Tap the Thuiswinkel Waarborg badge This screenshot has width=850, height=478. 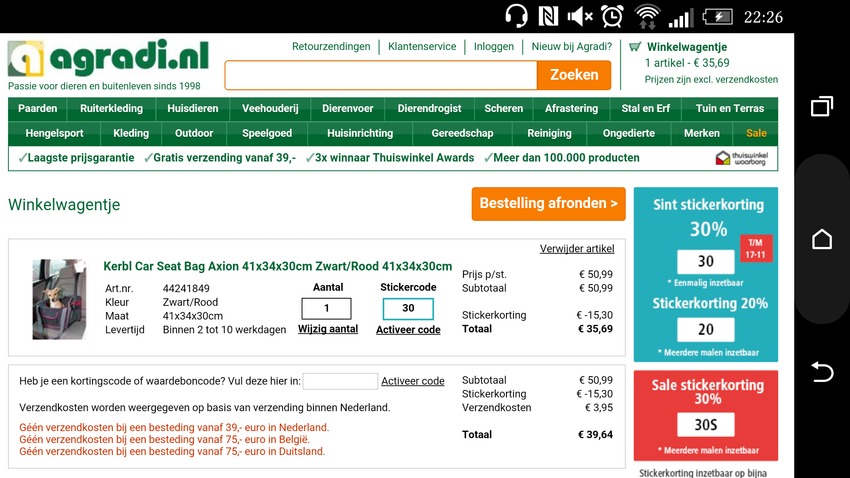(x=744, y=158)
